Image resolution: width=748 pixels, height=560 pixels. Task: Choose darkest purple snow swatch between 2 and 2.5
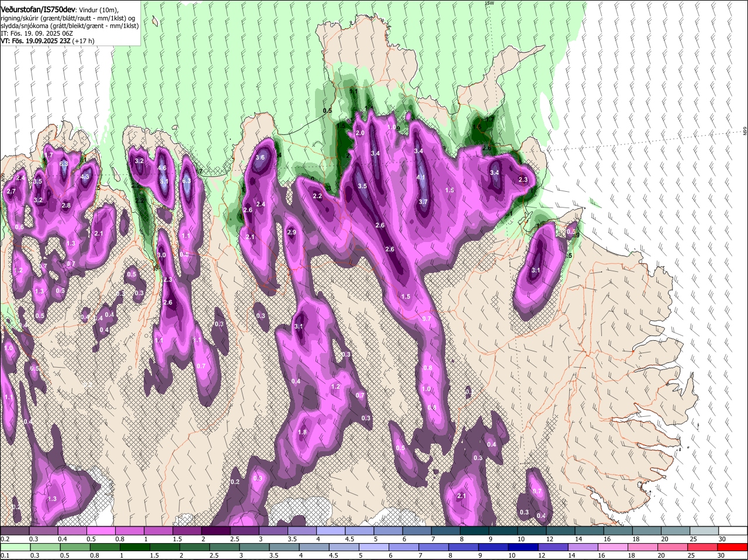[x=216, y=530]
